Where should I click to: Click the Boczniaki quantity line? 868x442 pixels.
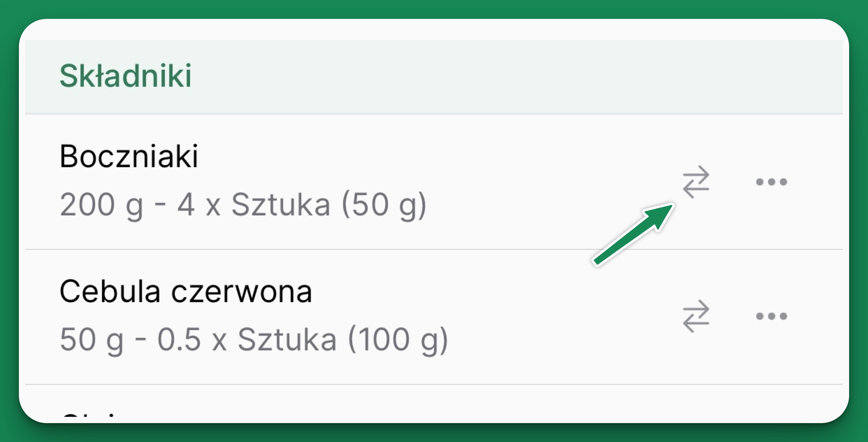[x=243, y=205]
